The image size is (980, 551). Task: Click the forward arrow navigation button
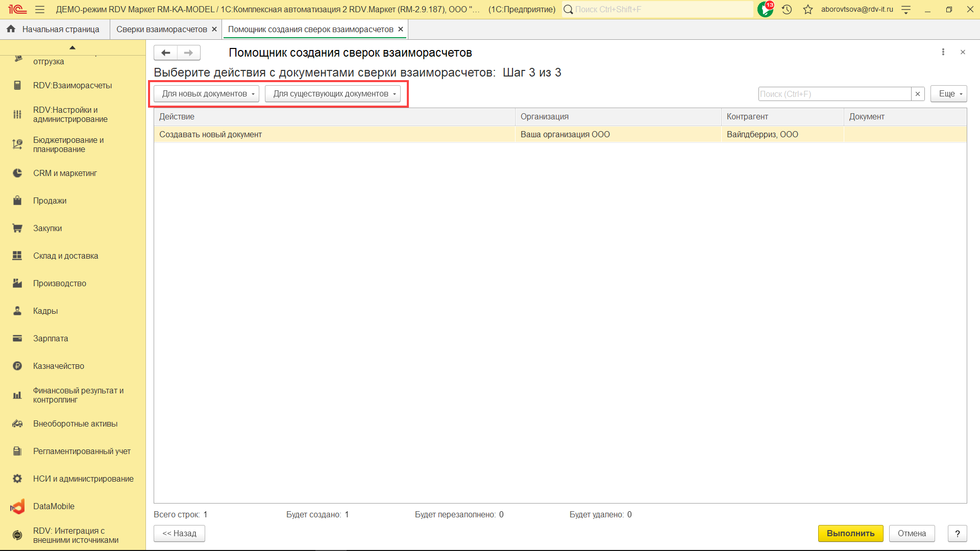[188, 53]
